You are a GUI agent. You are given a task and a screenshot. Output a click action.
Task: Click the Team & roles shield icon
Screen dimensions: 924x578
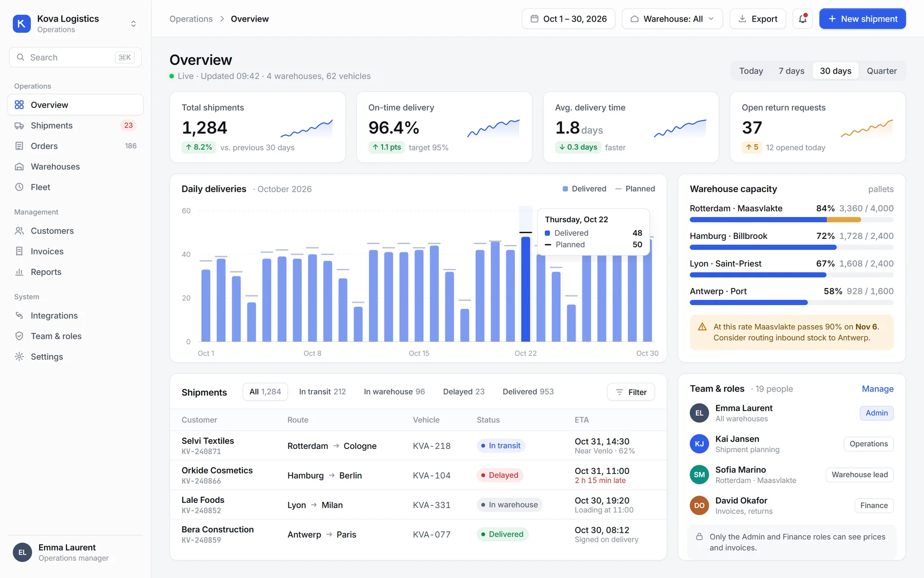19,336
